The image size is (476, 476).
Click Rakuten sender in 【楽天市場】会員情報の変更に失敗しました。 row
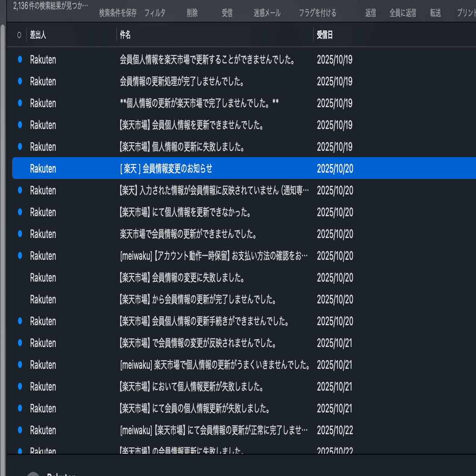(43, 278)
